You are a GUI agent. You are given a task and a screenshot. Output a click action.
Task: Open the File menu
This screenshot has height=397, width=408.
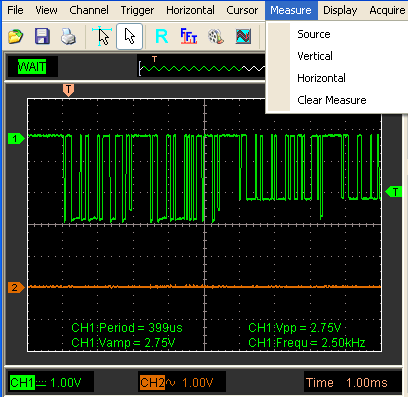[15, 10]
